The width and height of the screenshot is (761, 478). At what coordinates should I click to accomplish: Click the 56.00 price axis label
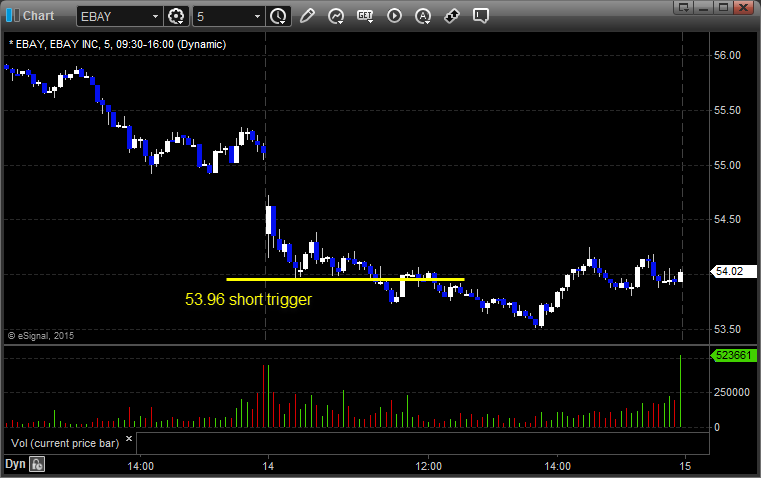coord(727,55)
